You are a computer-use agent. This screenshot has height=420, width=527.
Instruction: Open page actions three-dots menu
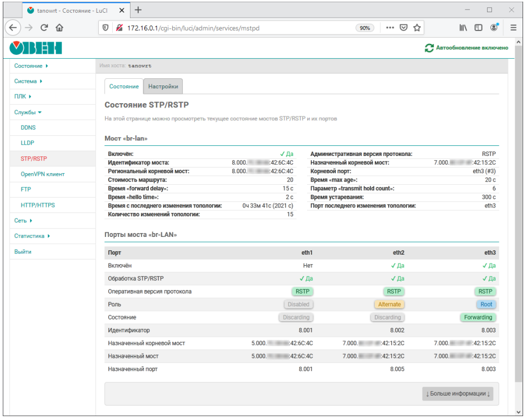(x=390, y=28)
